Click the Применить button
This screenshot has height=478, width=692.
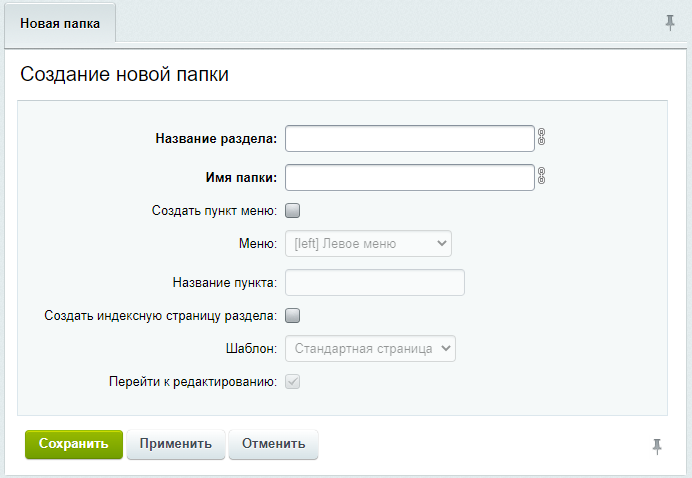(x=176, y=444)
